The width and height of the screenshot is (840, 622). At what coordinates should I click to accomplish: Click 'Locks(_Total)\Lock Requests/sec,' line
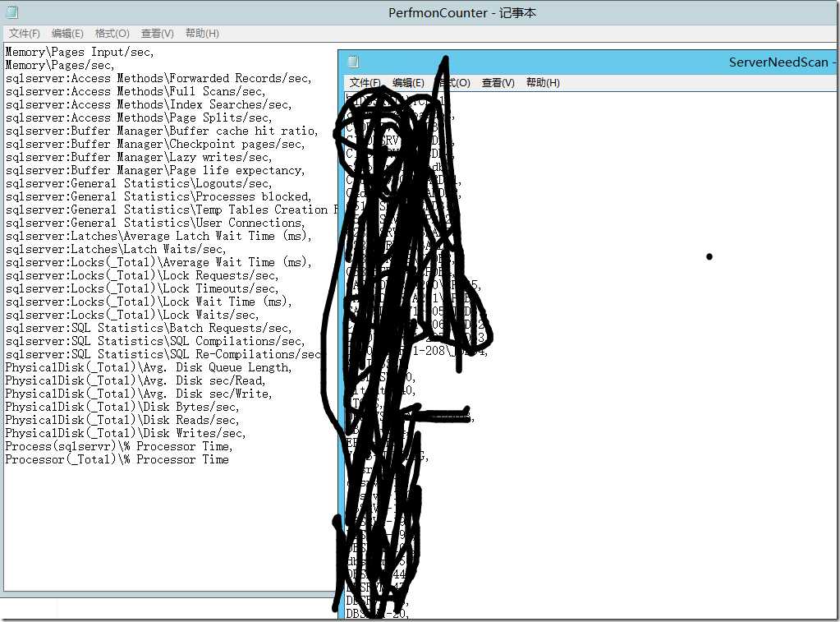pos(142,275)
